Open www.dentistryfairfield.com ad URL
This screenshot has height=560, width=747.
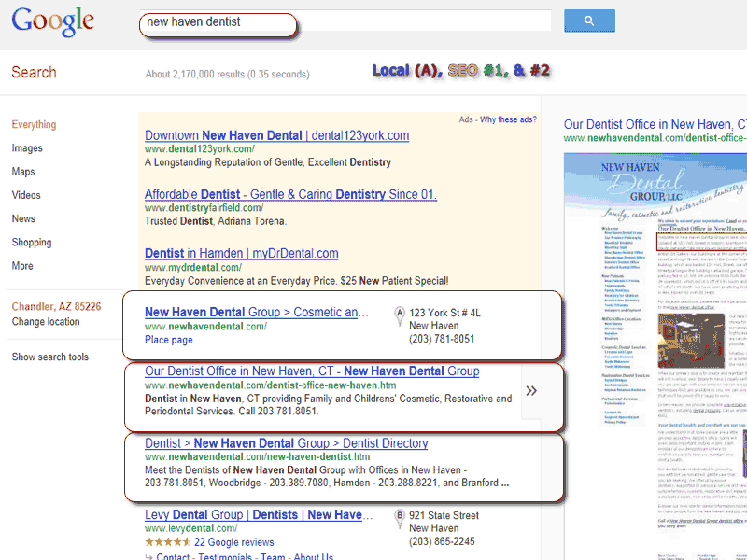click(204, 207)
